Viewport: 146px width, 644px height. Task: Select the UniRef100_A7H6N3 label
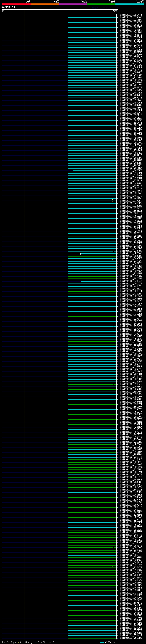(x=131, y=422)
